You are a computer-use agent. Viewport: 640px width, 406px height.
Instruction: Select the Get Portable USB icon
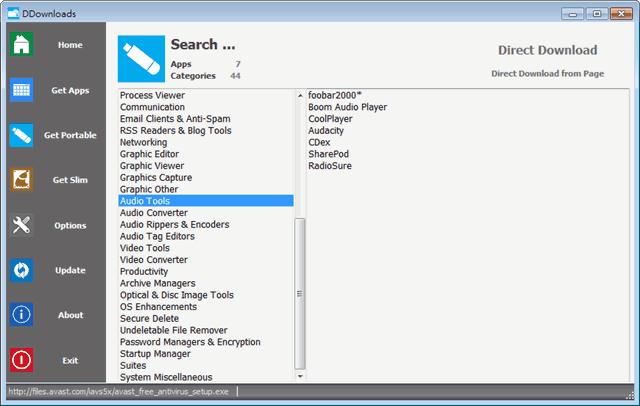coord(22,135)
